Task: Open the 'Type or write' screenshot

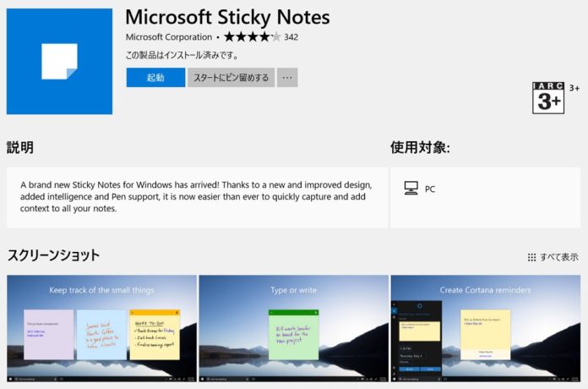Action: (294, 329)
